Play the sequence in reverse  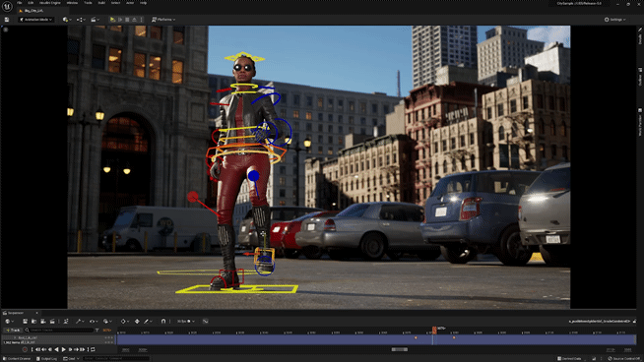pos(57,349)
